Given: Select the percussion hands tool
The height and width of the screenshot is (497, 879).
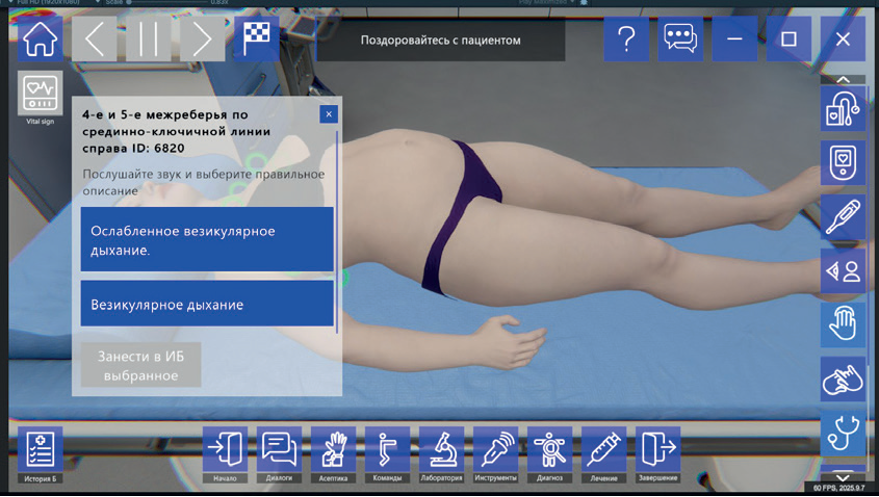Looking at the screenshot, I should click(x=843, y=379).
